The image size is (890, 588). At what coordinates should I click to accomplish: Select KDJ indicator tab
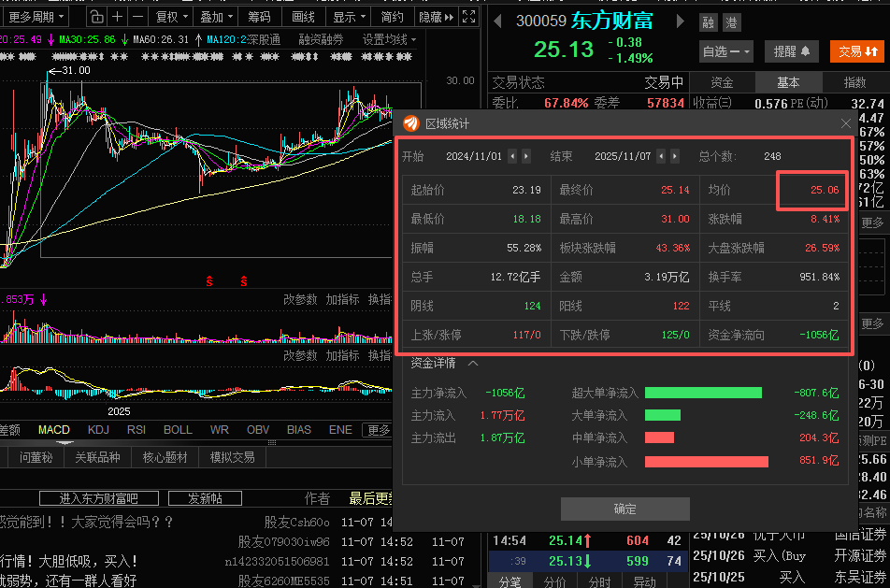pyautogui.click(x=98, y=430)
